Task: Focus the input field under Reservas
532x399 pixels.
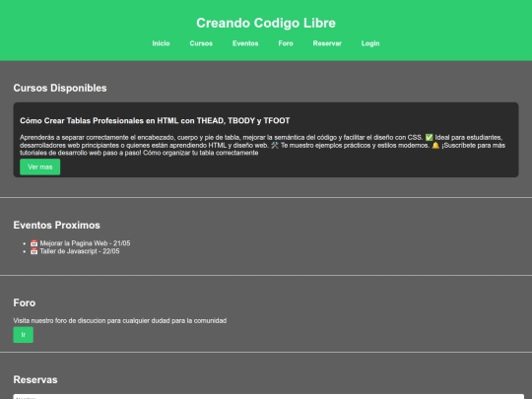Action: tap(269, 397)
